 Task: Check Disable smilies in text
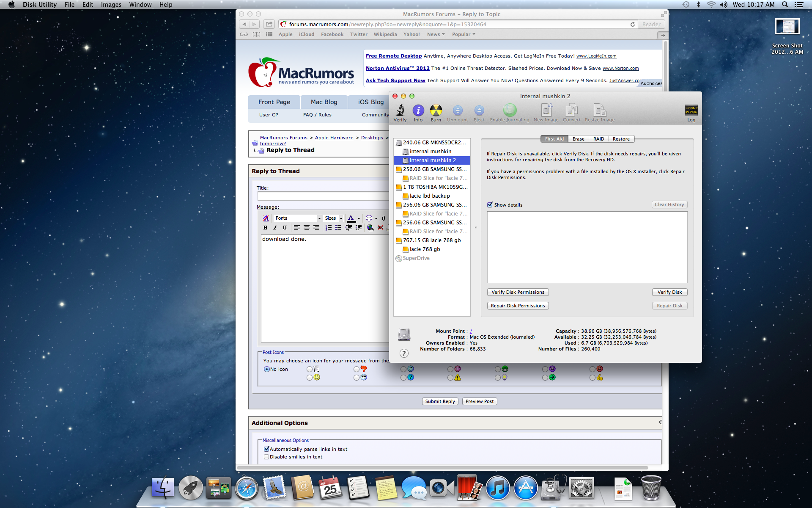pyautogui.click(x=266, y=457)
